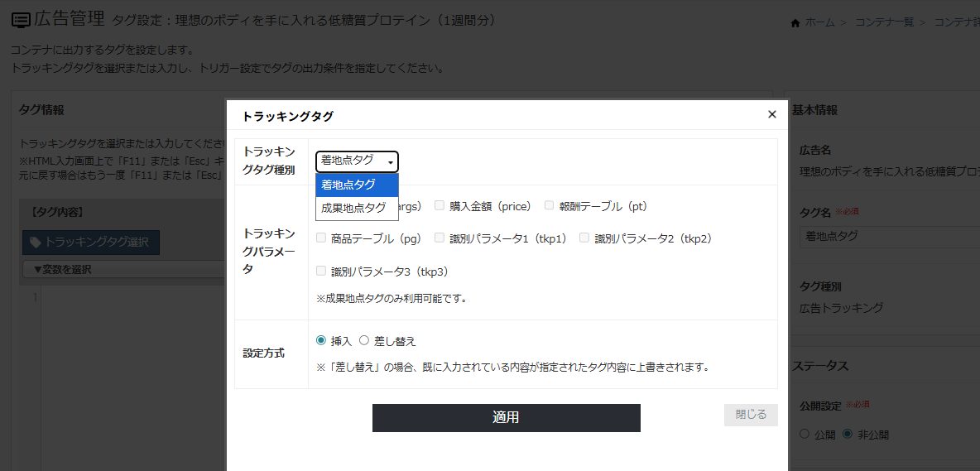The image size is (980, 471).
Task: Click the tag icon on トラッキングタグ選択 button
Action: [x=35, y=243]
